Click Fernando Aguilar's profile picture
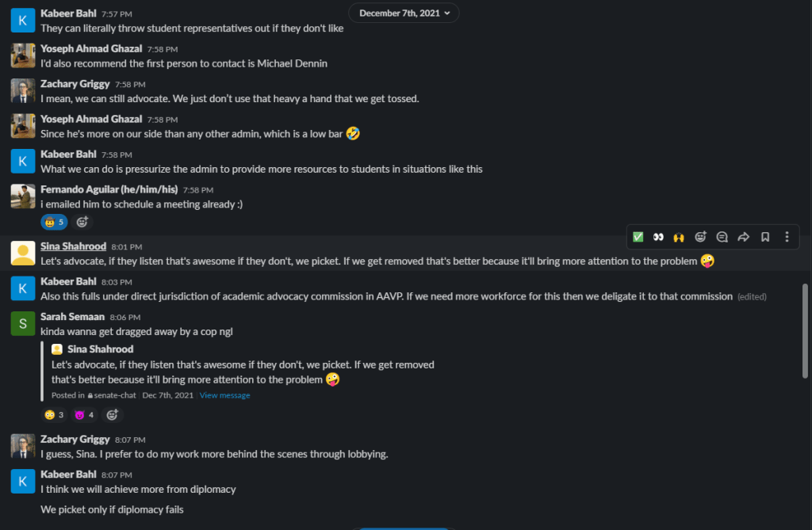 [x=23, y=196]
